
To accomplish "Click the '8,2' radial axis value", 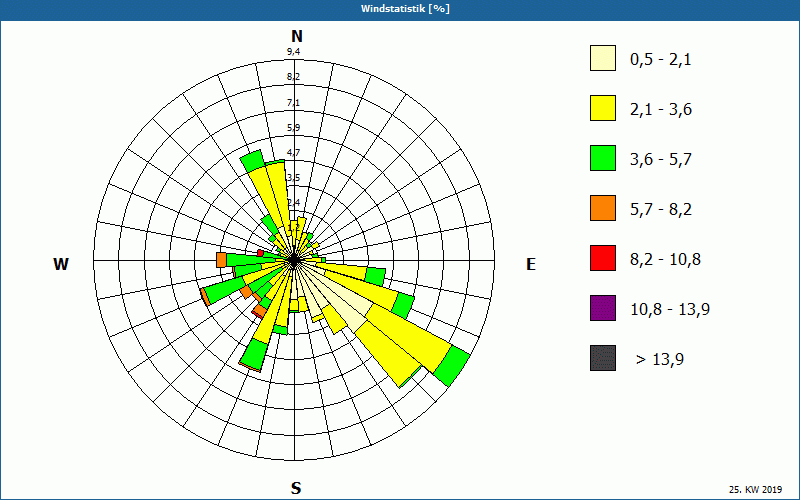I will (293, 77).
